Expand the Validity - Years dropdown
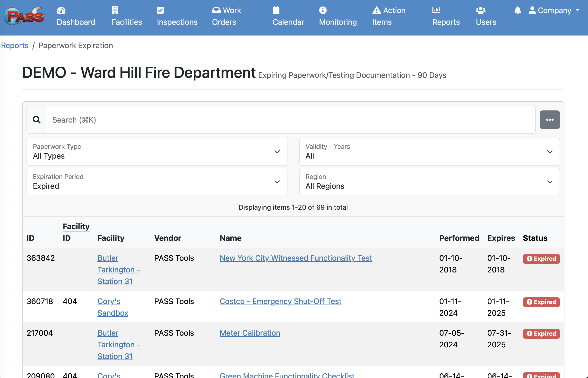Screen dimensions: 588x378 [429, 152]
